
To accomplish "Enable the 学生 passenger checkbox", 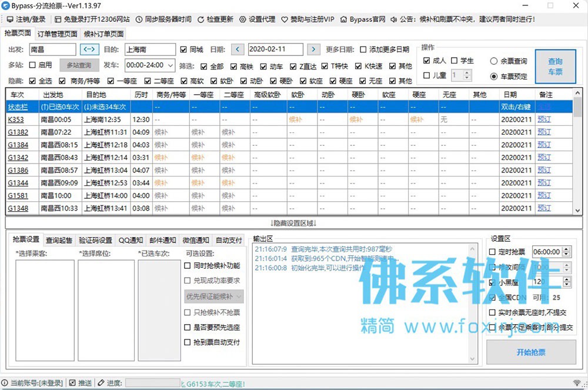I will click(454, 61).
